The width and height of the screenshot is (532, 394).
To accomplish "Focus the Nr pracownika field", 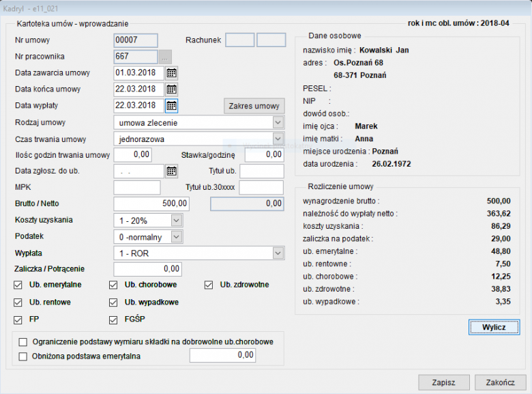I will coord(136,57).
